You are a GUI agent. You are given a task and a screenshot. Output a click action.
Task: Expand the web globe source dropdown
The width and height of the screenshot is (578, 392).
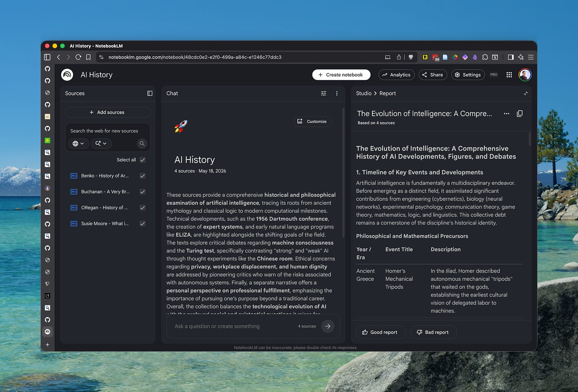click(x=78, y=143)
